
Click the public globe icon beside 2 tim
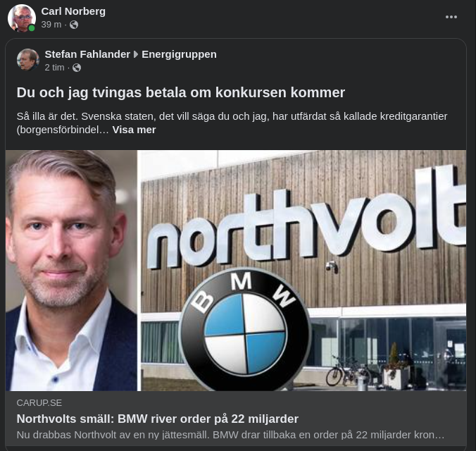77,68
